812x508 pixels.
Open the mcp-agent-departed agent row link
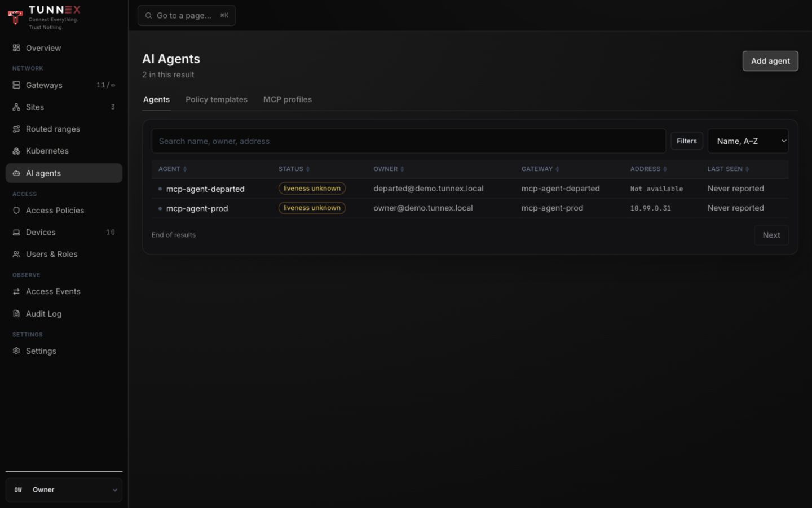pyautogui.click(x=205, y=189)
